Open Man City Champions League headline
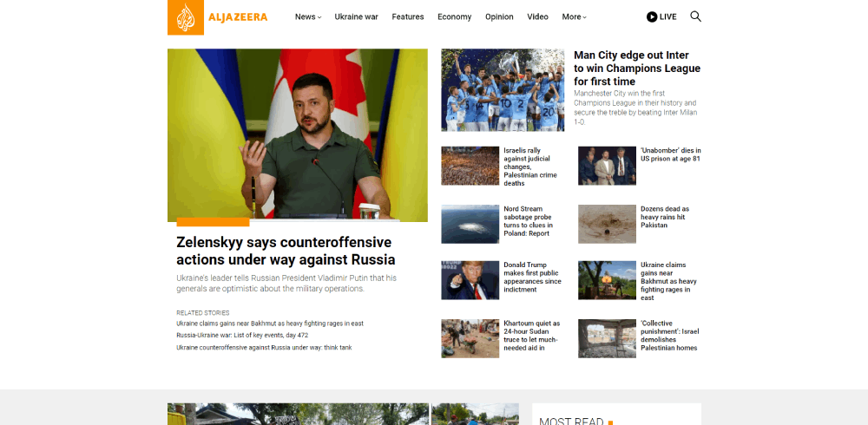The image size is (868, 425). (x=637, y=68)
